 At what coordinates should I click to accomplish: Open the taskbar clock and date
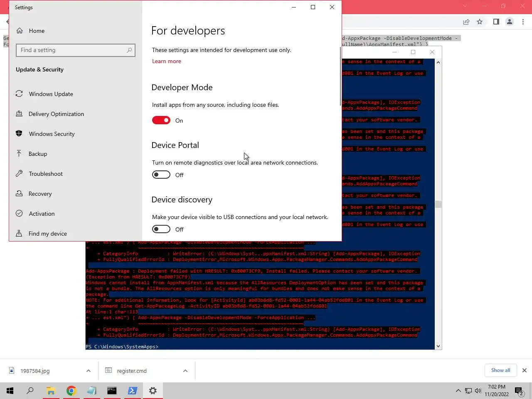[497, 391]
